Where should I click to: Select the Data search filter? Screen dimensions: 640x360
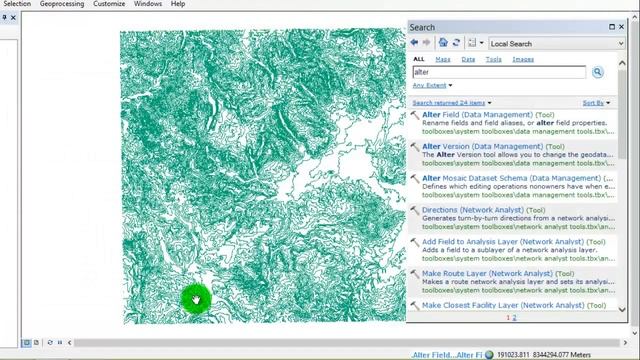coord(468,59)
